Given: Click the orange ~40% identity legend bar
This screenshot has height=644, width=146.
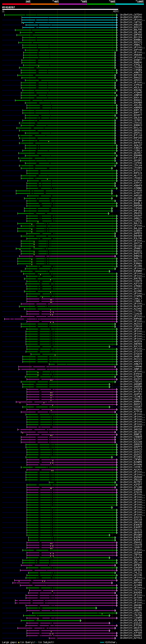Looking at the screenshot, I should pyautogui.click(x=45, y=4).
